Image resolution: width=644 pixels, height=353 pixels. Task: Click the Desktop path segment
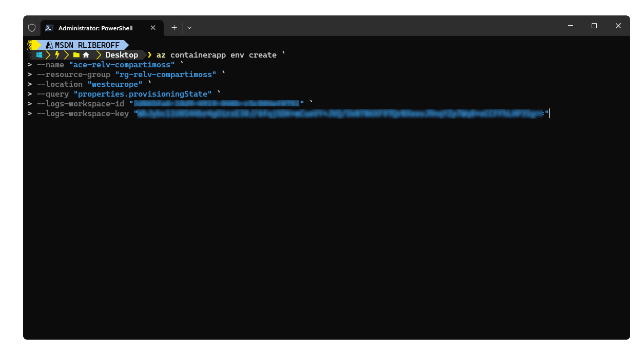tap(122, 55)
